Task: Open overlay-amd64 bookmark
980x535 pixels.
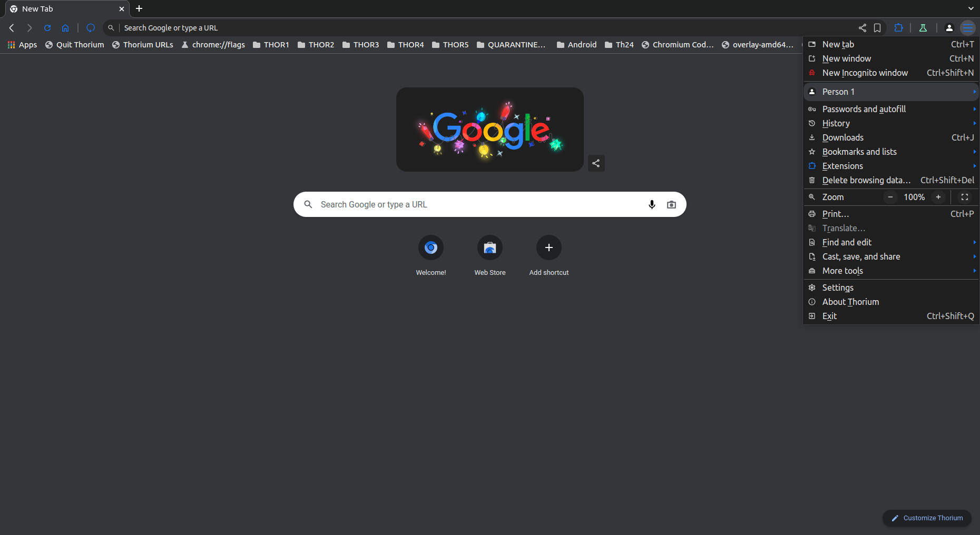Action: pyautogui.click(x=758, y=45)
